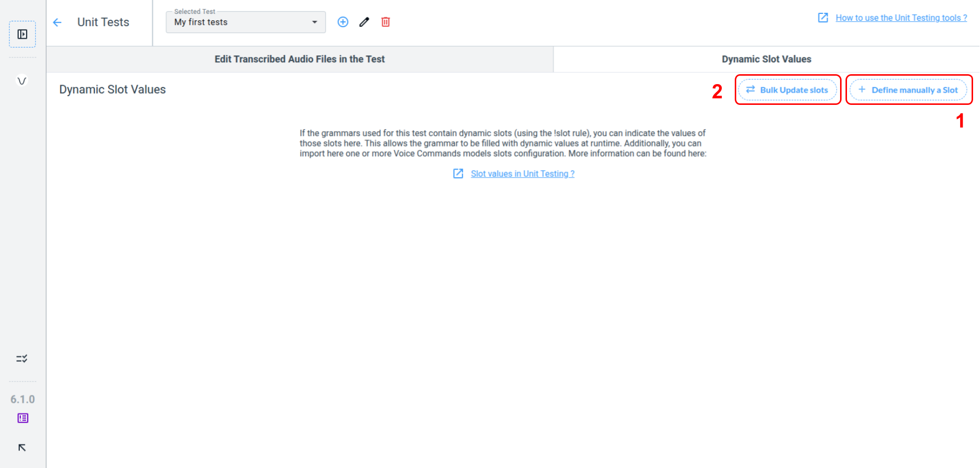Viewport: 980px width, 468px height.
Task: Click the V logo in the sidebar
Action: point(22,81)
